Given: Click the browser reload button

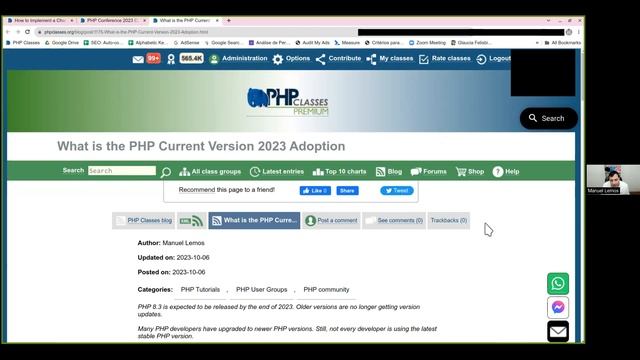Looking at the screenshot, I should [x=27, y=32].
